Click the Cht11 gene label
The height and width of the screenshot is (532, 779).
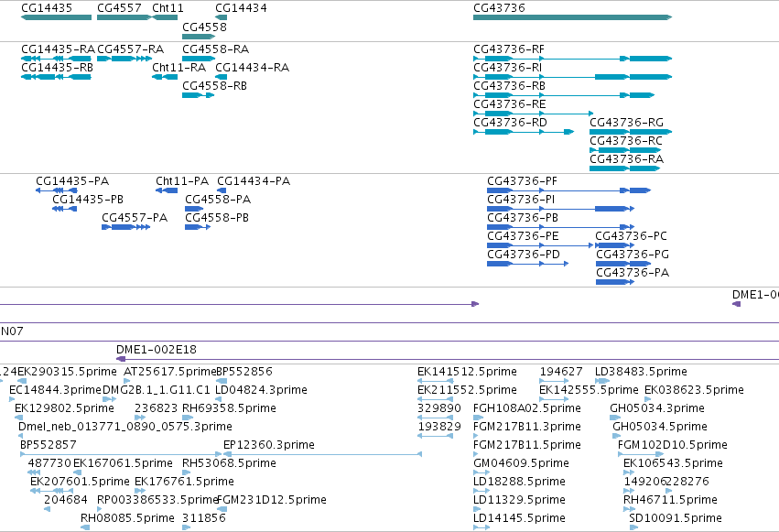tap(168, 8)
